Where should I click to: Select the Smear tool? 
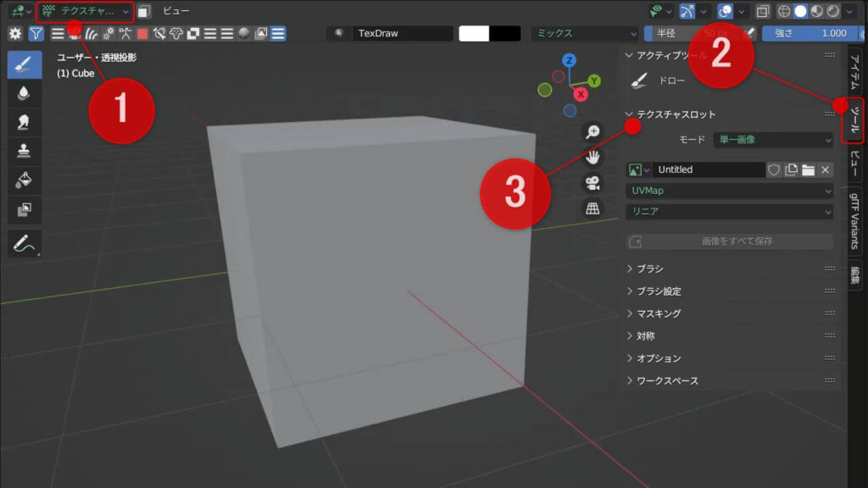tap(24, 122)
